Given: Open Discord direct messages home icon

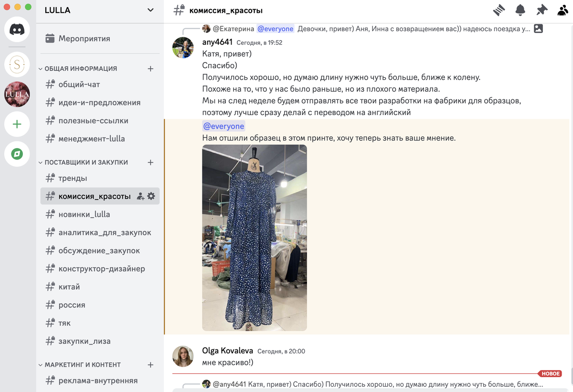Looking at the screenshot, I should 17,29.
